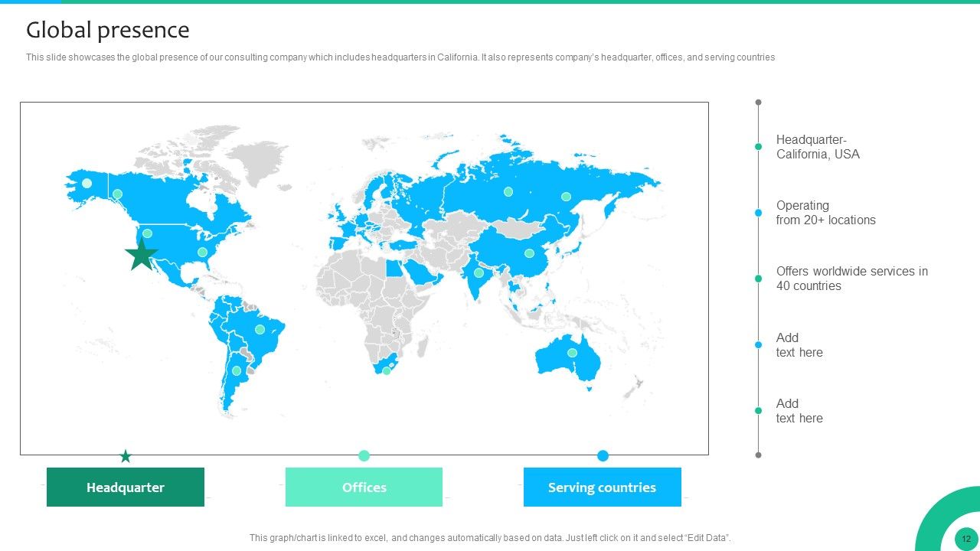Click the office dot in India

pyautogui.click(x=479, y=272)
